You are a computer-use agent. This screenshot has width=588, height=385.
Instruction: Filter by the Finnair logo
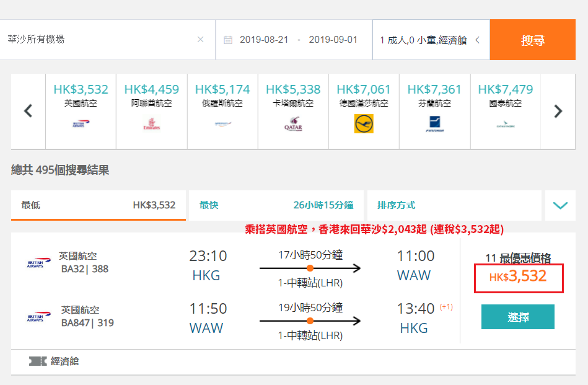pyautogui.click(x=434, y=124)
